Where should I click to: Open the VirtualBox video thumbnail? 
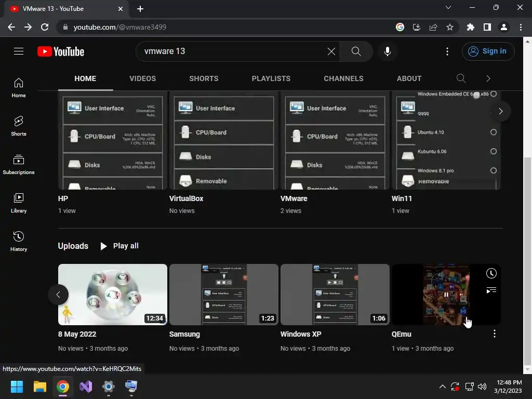(223, 140)
